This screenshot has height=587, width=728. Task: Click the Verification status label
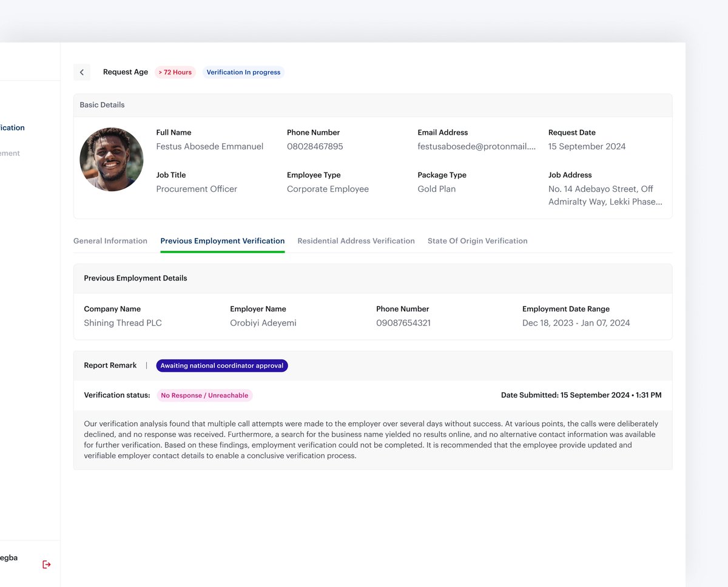pos(117,395)
